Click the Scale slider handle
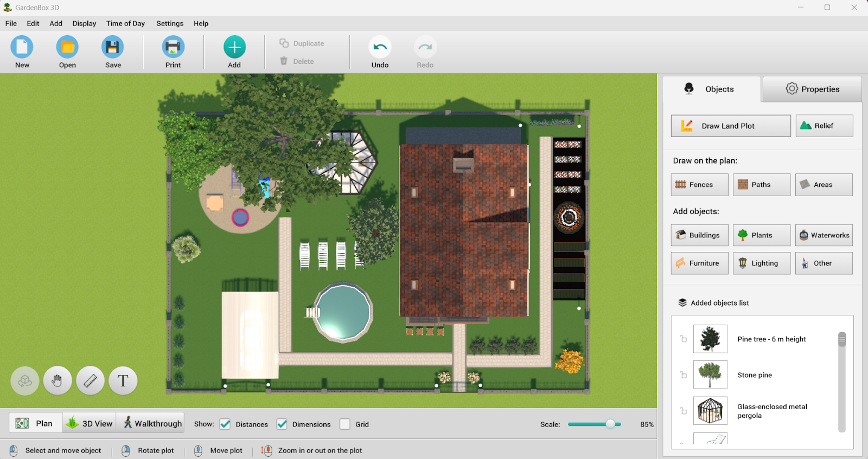Image resolution: width=868 pixels, height=459 pixels. coord(611,424)
